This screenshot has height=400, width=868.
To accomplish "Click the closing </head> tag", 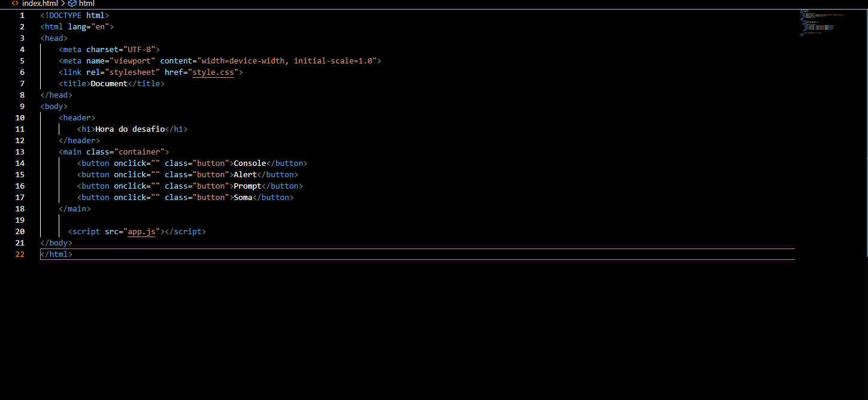I will (x=56, y=95).
